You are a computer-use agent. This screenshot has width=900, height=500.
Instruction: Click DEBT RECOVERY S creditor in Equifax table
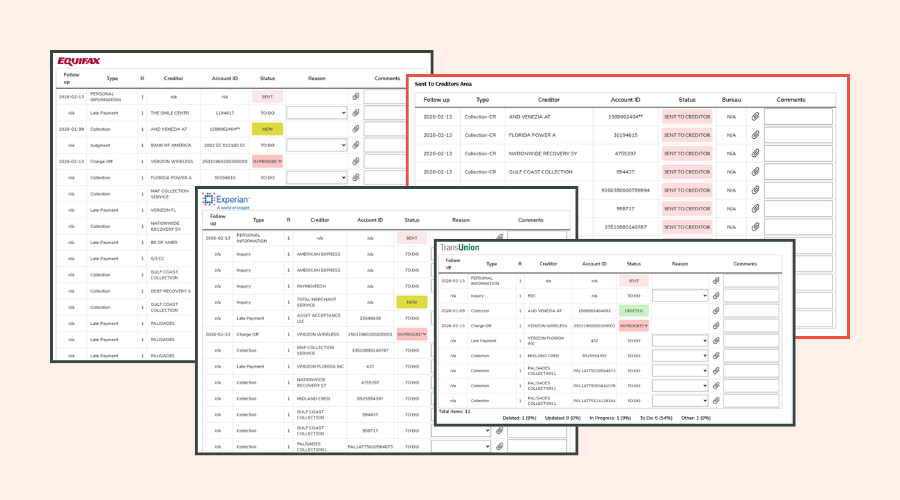click(x=171, y=291)
